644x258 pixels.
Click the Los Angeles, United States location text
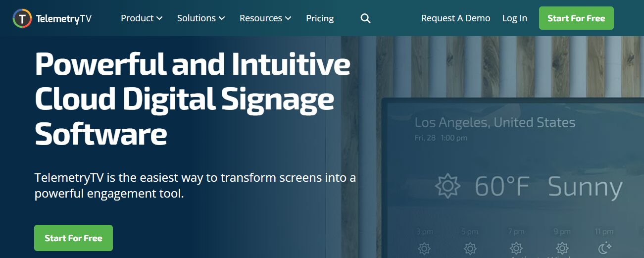tap(495, 122)
